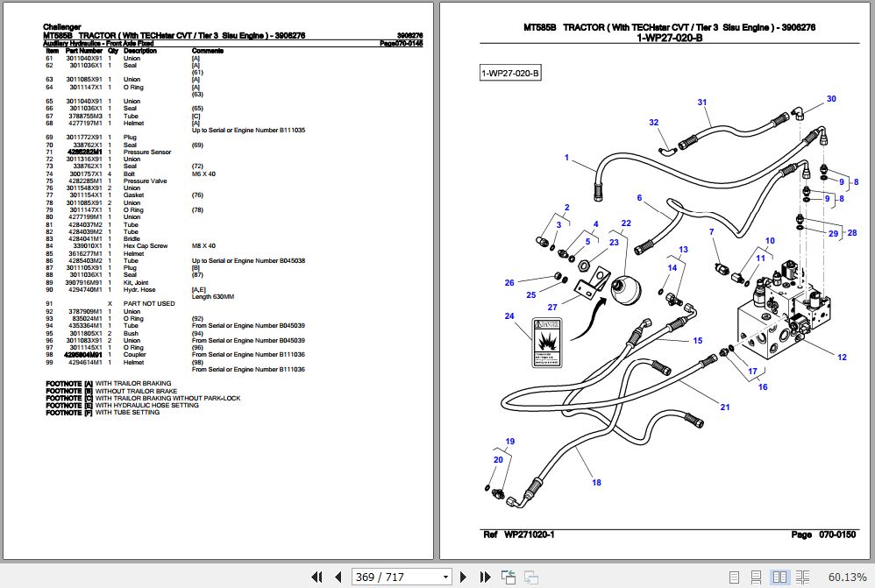Image resolution: width=875 pixels, height=588 pixels.
Task: Go forward to the next view
Action: click(x=530, y=577)
